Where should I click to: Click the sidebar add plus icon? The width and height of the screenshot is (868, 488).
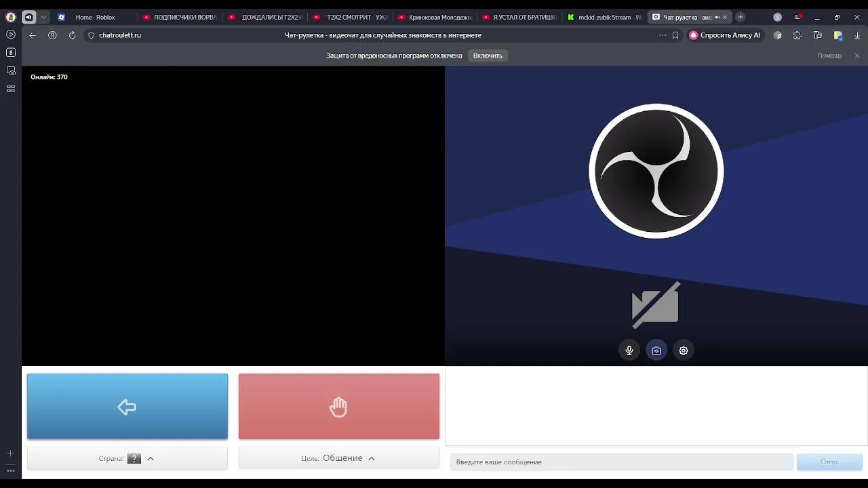(x=10, y=453)
